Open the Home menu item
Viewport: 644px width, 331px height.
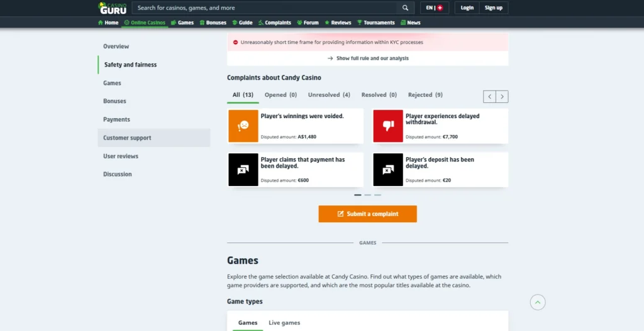[108, 23]
